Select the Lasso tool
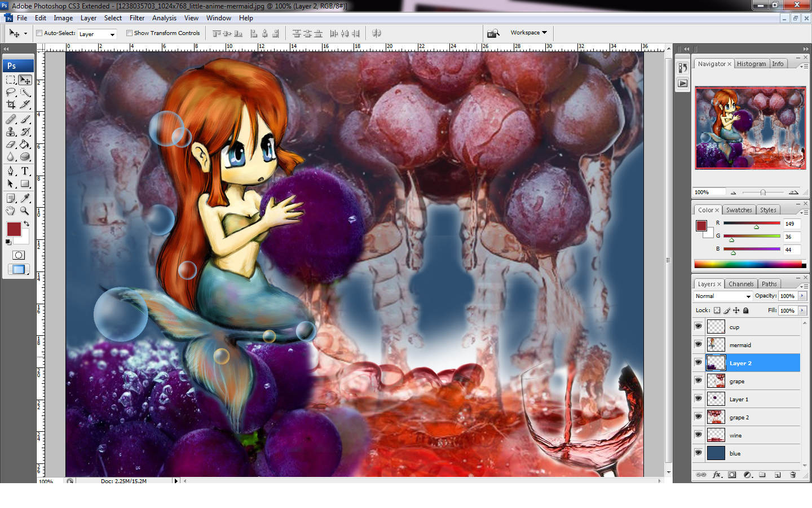Viewport: 812px width, 508px height. pyautogui.click(x=11, y=92)
